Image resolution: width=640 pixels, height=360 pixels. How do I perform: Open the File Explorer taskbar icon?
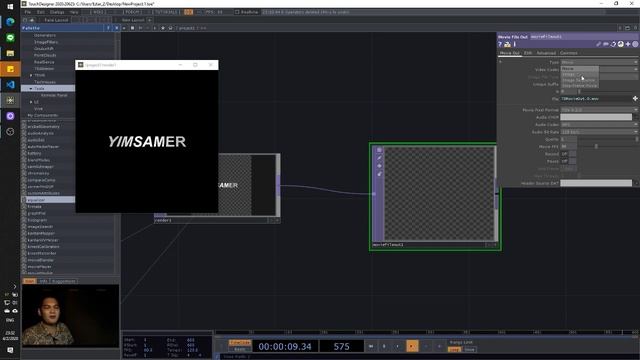click(x=10, y=53)
